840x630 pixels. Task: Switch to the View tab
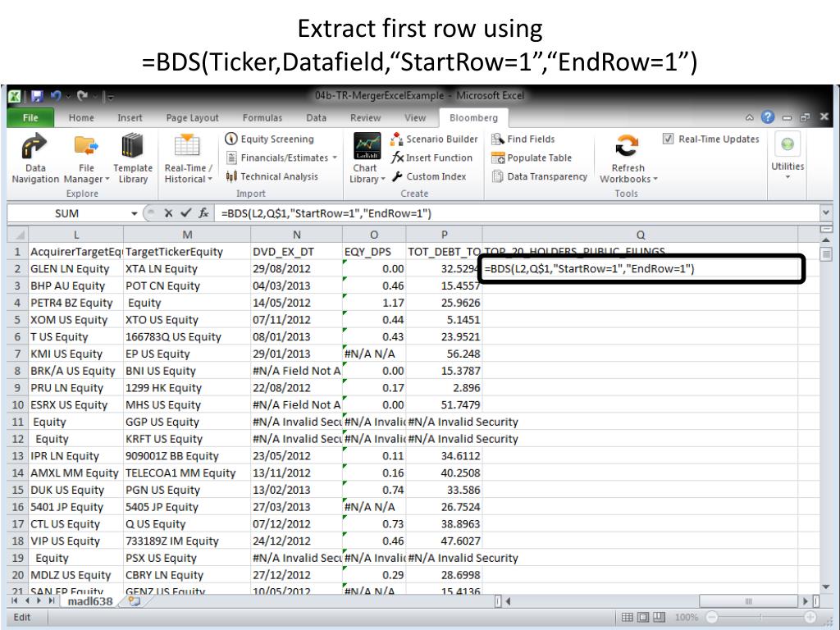(414, 118)
